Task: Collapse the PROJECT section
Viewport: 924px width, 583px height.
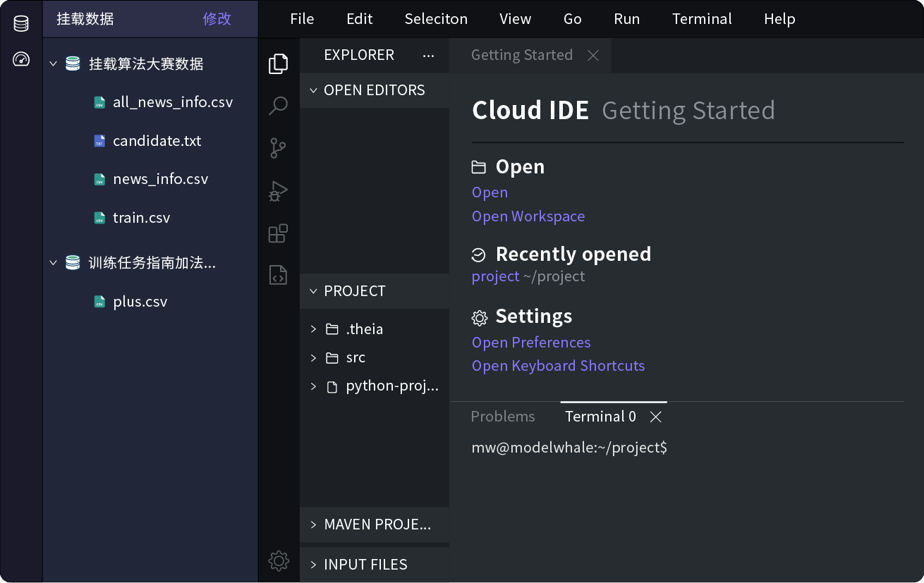Action: pos(313,291)
